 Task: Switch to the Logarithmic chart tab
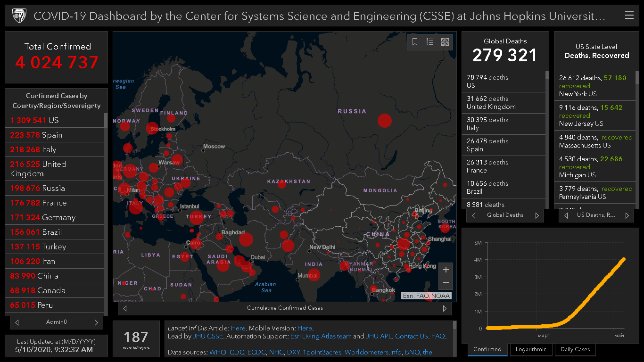tap(531, 349)
